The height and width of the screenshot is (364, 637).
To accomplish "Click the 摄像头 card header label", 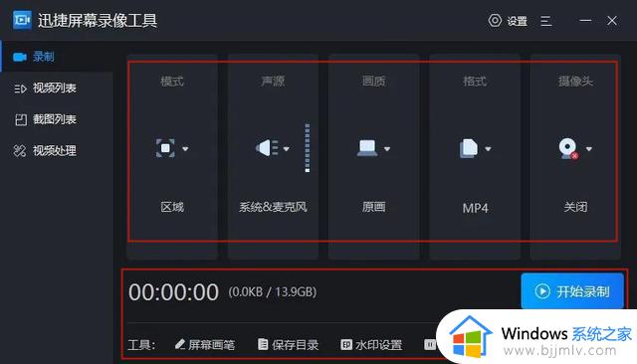I will [575, 82].
